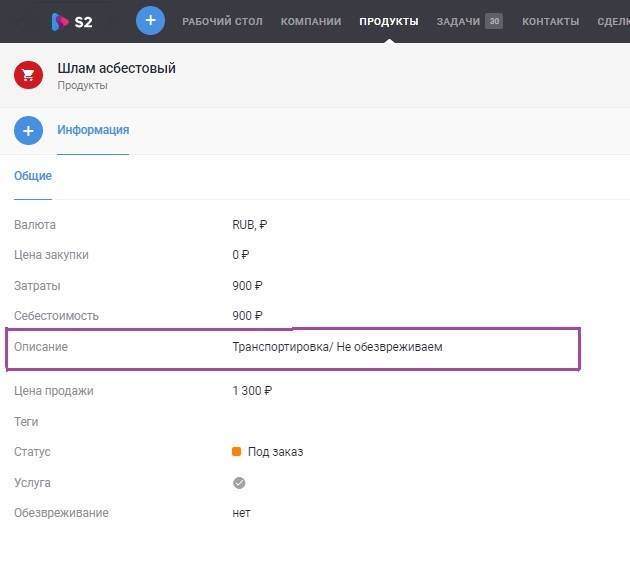Click the Затраты value 900 ₽

(x=248, y=286)
